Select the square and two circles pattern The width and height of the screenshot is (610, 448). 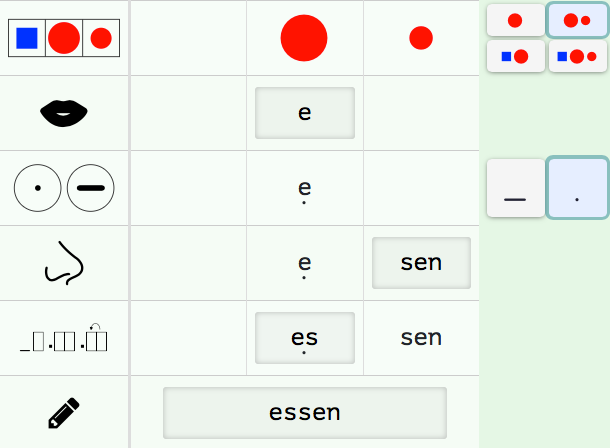coord(578,56)
